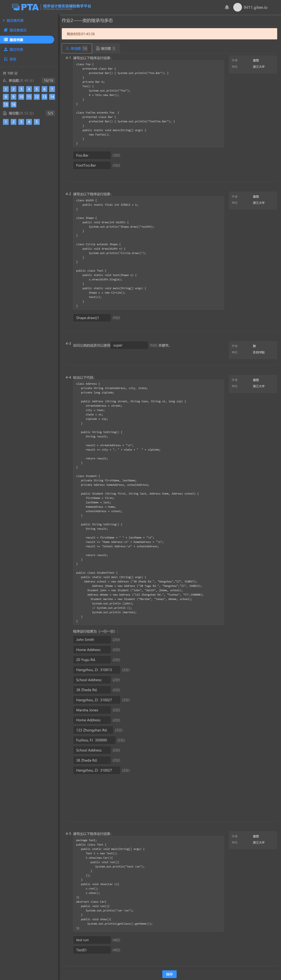Jump to 单选题 question 14
This screenshot has height=980, width=281.
52,97
